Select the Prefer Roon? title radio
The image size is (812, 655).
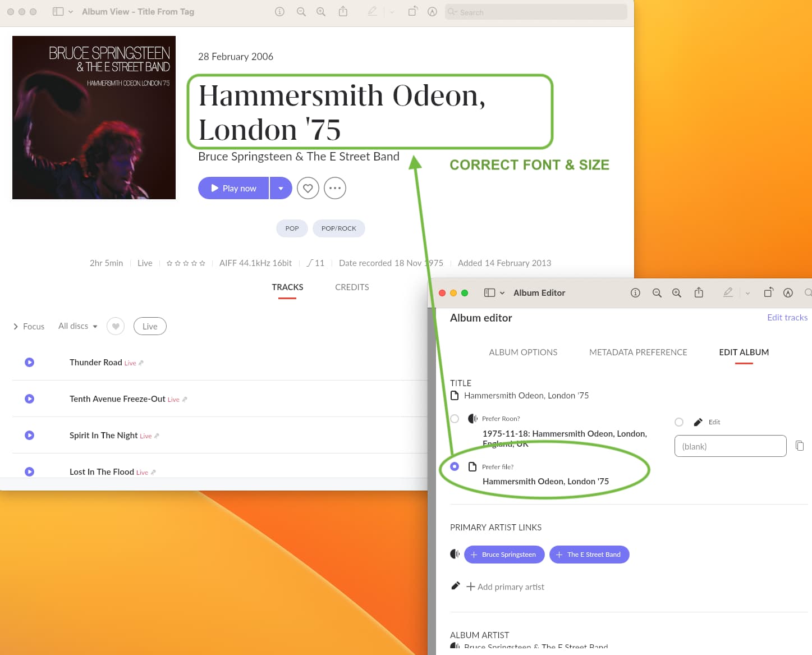(455, 419)
